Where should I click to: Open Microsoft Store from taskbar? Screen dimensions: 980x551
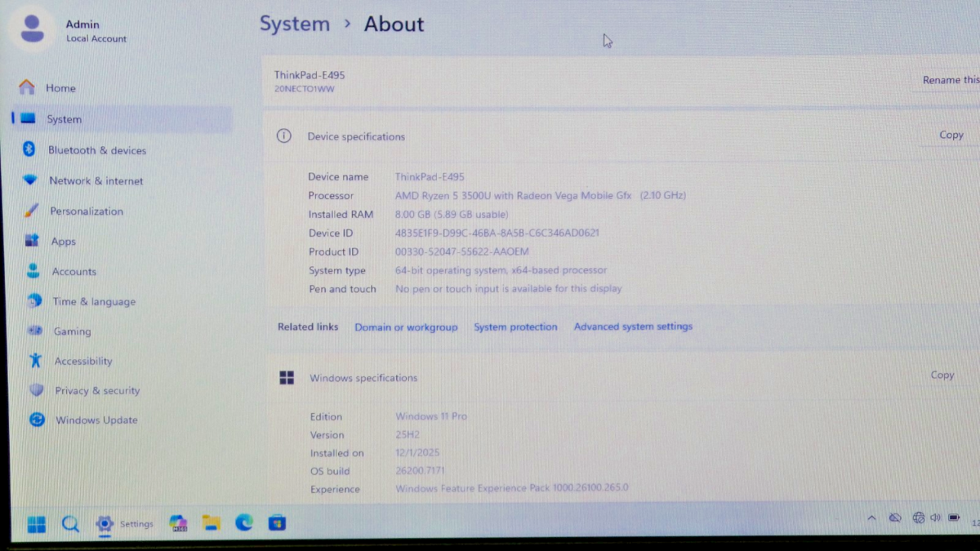pos(277,523)
